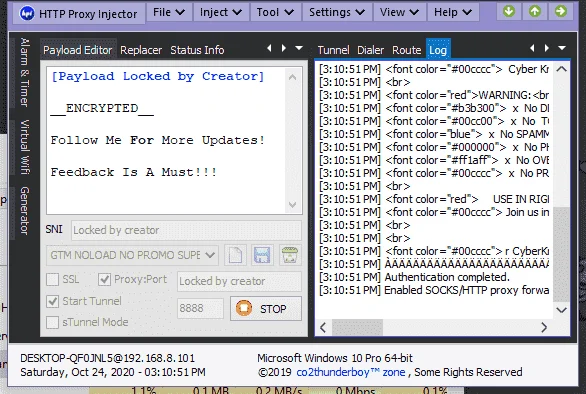This screenshot has height=394, width=586.
Task: Open the View menu
Action: 399,12
